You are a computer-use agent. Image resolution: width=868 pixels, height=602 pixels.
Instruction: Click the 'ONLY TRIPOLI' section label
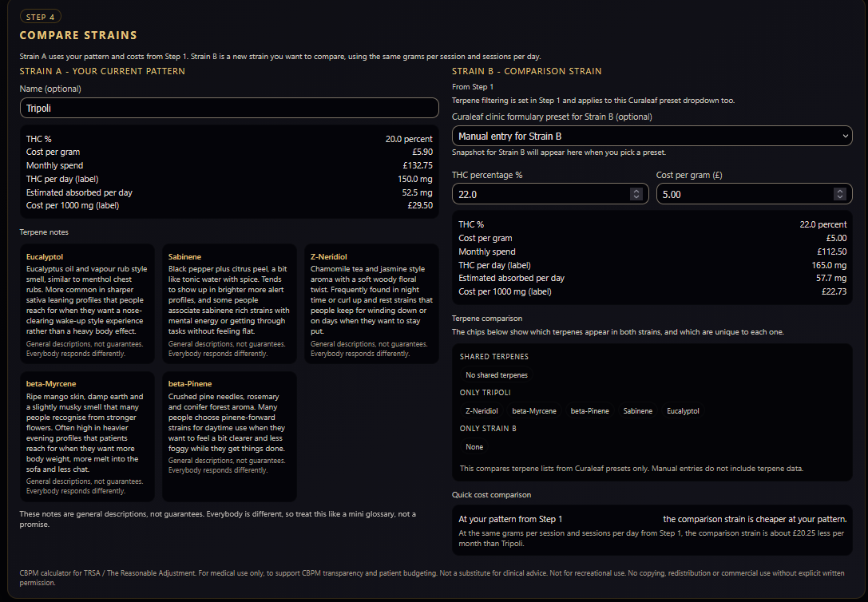[x=485, y=393]
